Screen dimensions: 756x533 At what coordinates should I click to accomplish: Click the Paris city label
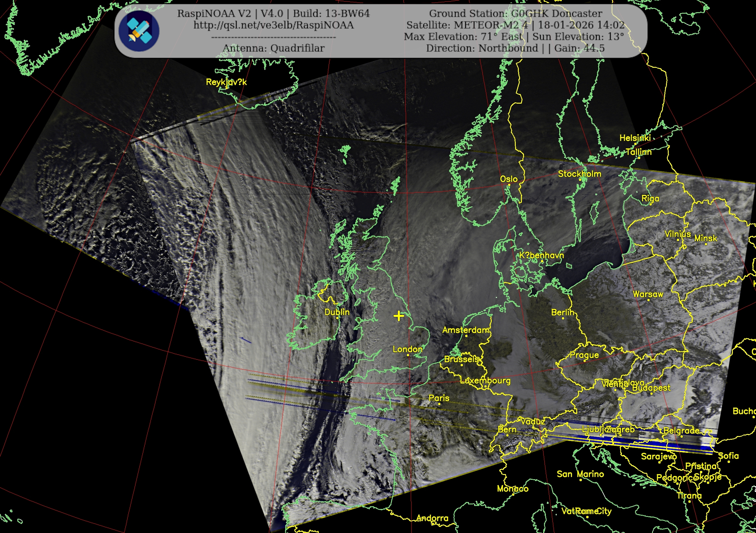(x=439, y=398)
